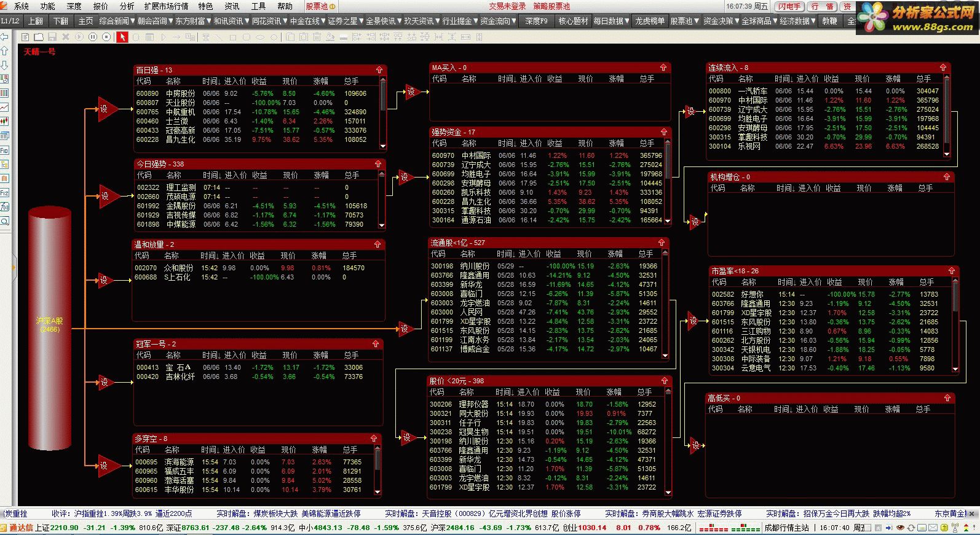This screenshot has width=980, height=535.
Task: Click the 设 node feeding 强势资金 panel
Action: pos(406,177)
